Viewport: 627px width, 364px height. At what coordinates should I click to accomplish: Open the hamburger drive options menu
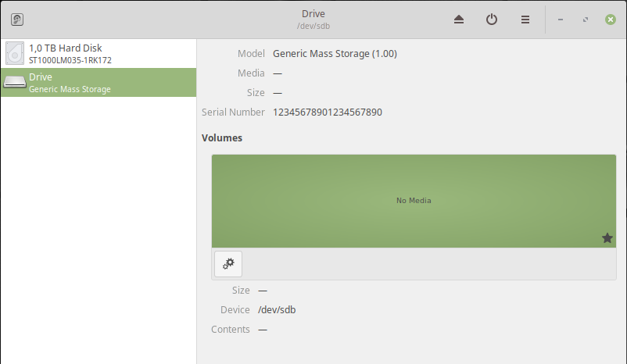click(525, 20)
